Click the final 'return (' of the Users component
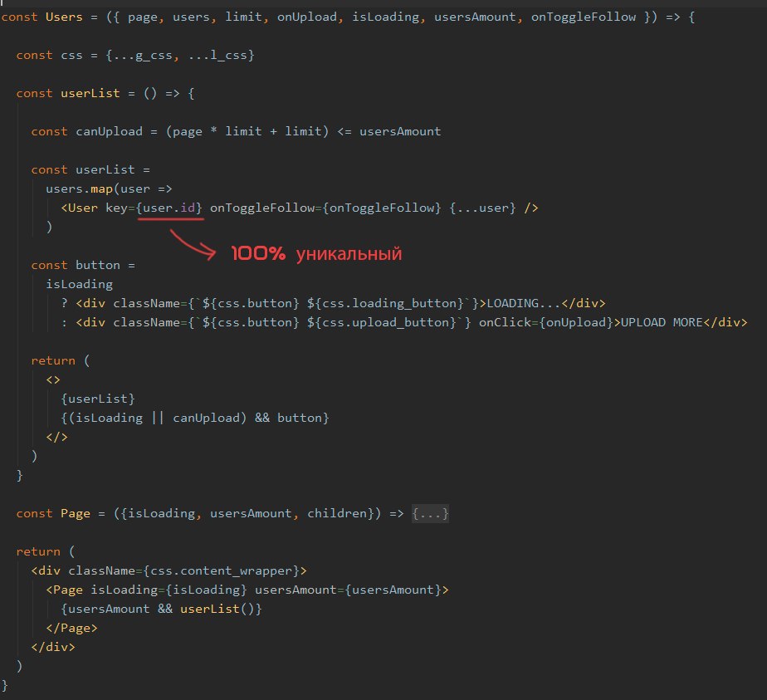This screenshot has width=767, height=700. (x=46, y=552)
